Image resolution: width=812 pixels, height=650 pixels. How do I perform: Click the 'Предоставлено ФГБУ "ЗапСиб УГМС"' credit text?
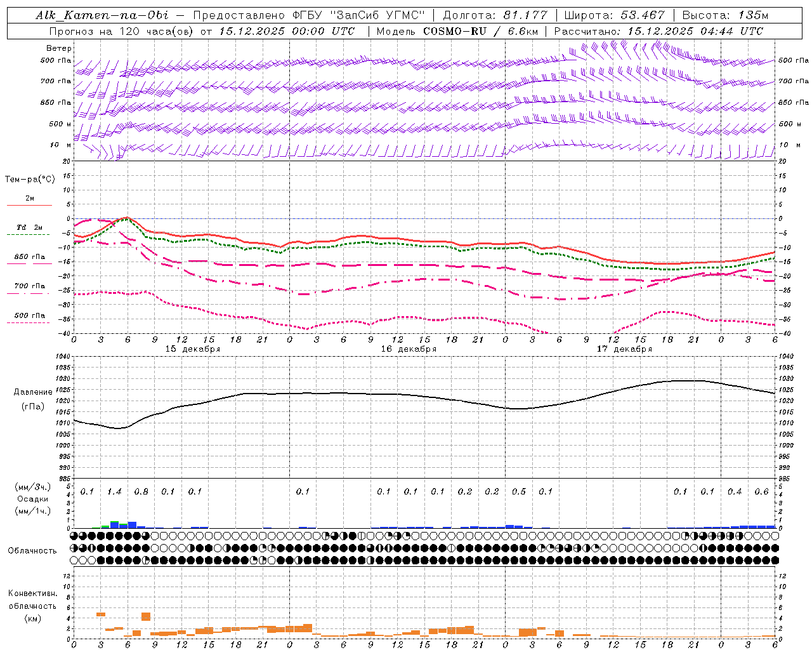click(x=308, y=15)
